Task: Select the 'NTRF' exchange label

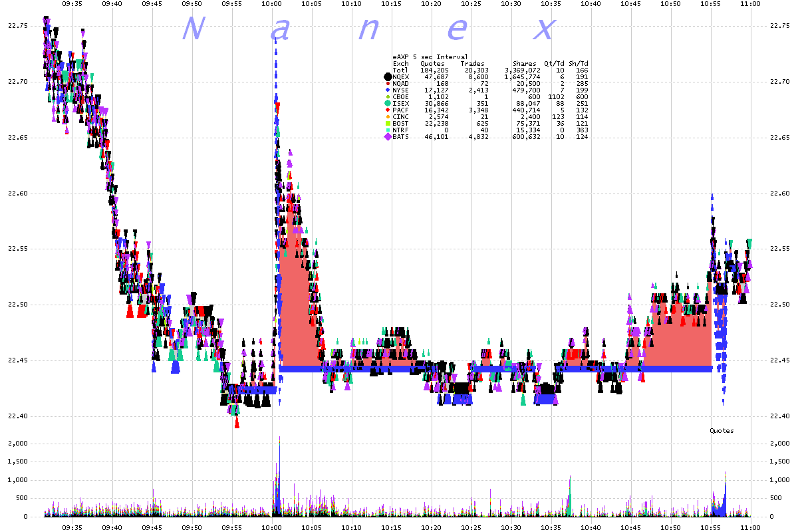Action: (401, 130)
